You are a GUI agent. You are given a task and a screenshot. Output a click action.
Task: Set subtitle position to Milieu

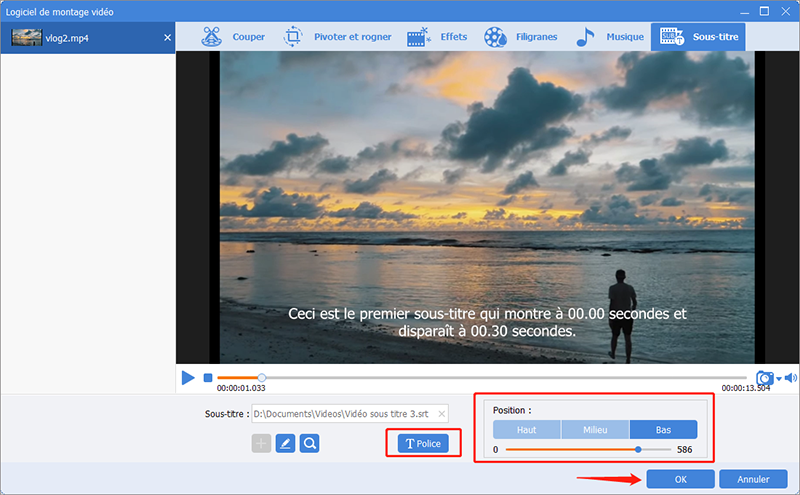[594, 429]
